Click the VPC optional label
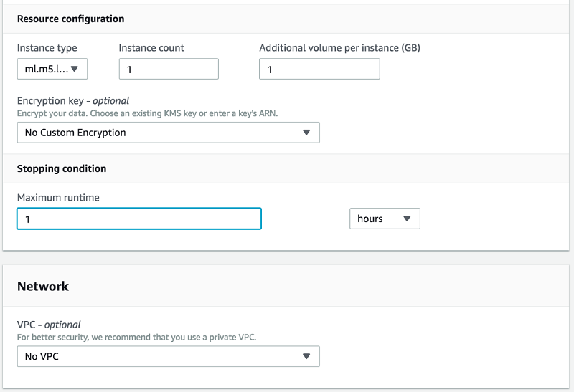 click(49, 325)
